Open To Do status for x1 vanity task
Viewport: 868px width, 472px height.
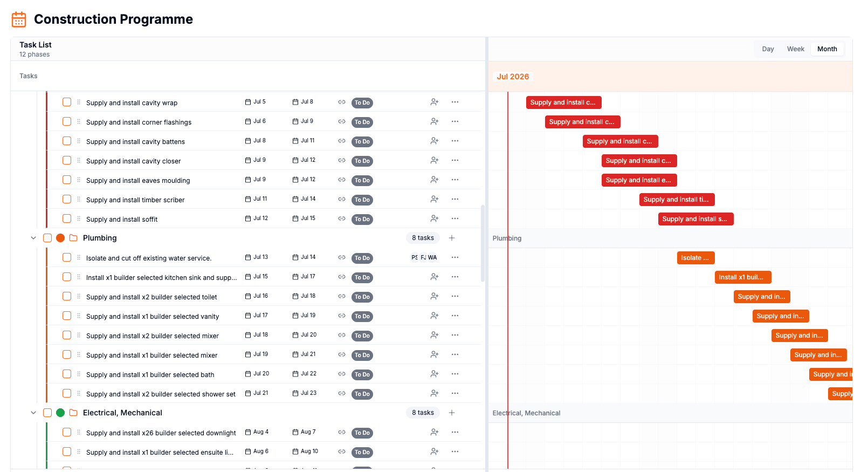coord(362,316)
